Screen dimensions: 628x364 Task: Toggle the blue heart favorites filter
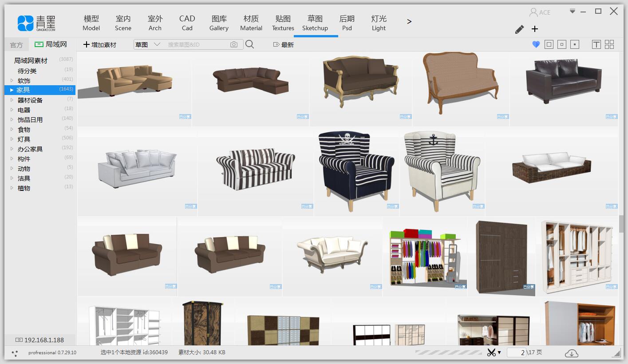(x=536, y=44)
